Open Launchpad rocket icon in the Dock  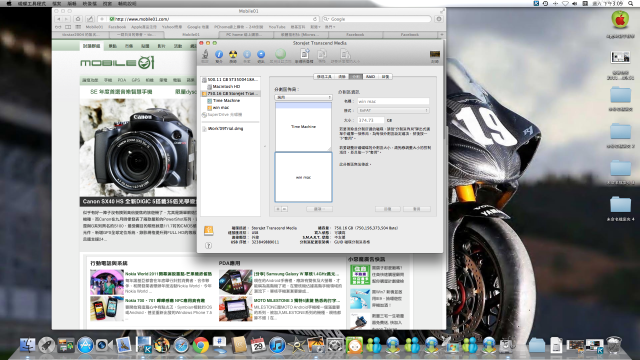coord(47,345)
